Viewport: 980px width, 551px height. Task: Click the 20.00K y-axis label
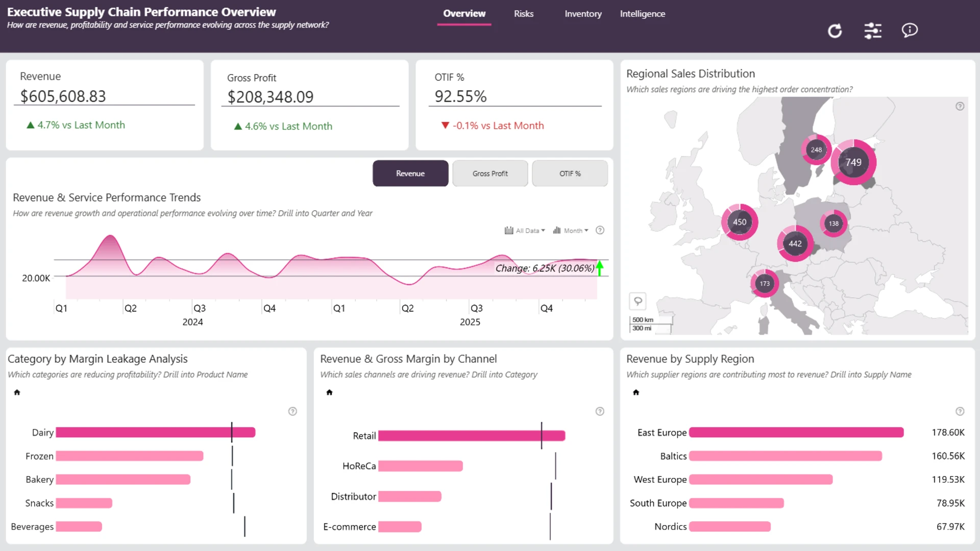click(x=36, y=278)
